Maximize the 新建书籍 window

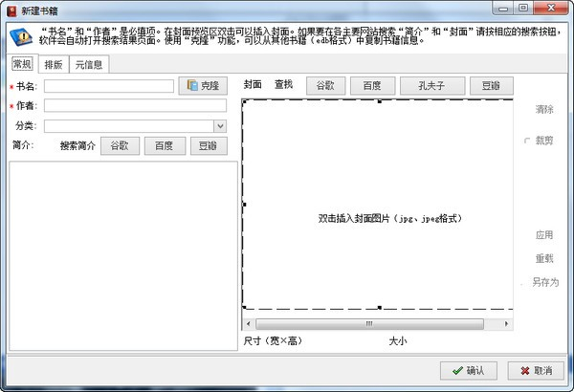coord(524,9)
